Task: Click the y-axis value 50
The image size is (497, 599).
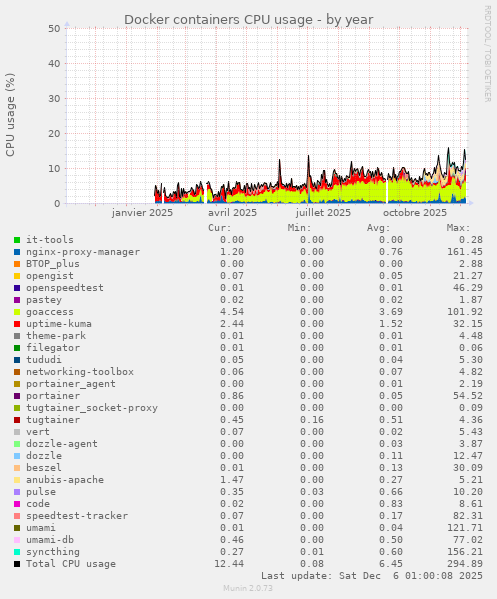Action: (54, 29)
